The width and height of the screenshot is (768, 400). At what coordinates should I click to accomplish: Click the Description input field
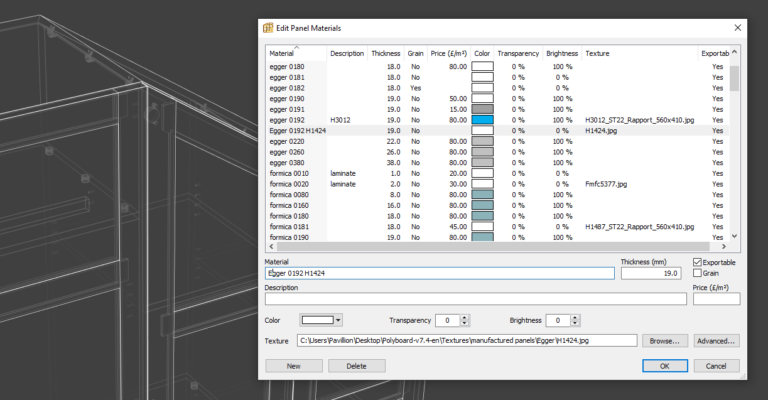475,299
